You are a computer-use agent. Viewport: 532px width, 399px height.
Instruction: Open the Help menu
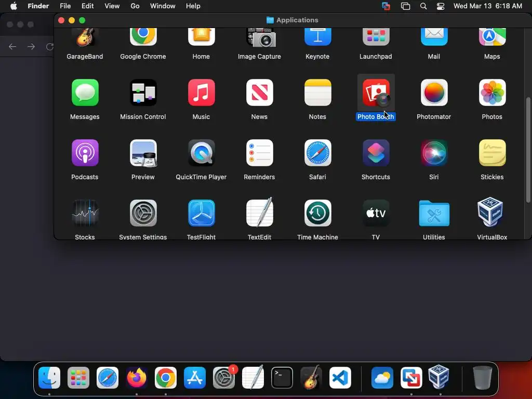[x=193, y=6]
